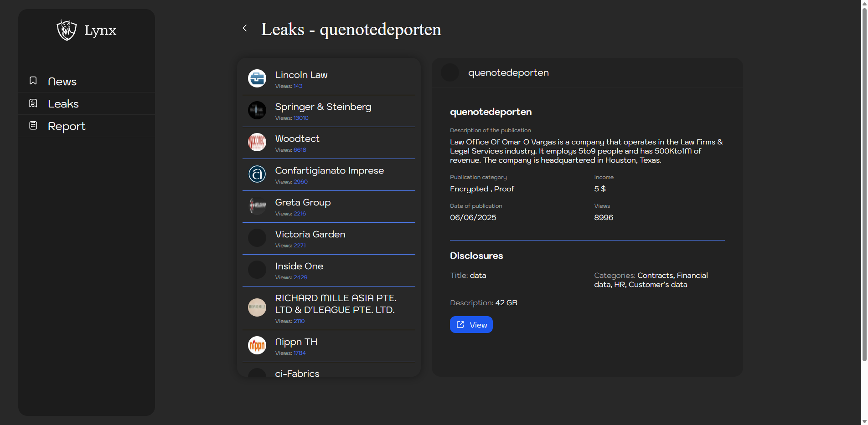Open the Leaks sidebar menu item
The height and width of the screenshot is (425, 868).
coord(63,104)
